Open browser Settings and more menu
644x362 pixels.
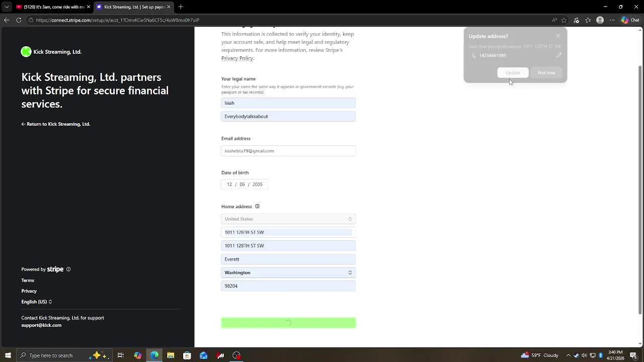pos(612,20)
